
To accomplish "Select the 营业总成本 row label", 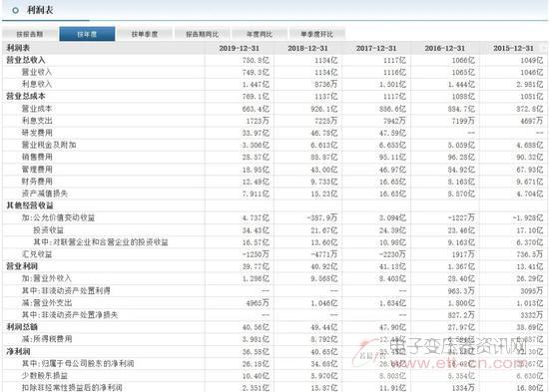I will point(26,96).
